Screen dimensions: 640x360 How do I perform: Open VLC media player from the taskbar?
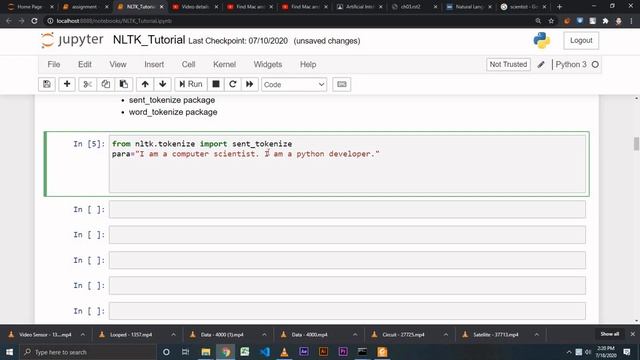[x=284, y=352]
